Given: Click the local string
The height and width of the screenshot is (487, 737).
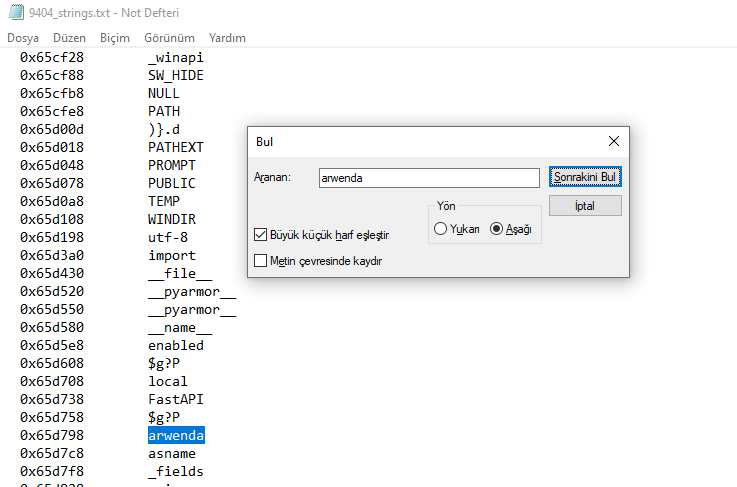Looking at the screenshot, I should (168, 381).
